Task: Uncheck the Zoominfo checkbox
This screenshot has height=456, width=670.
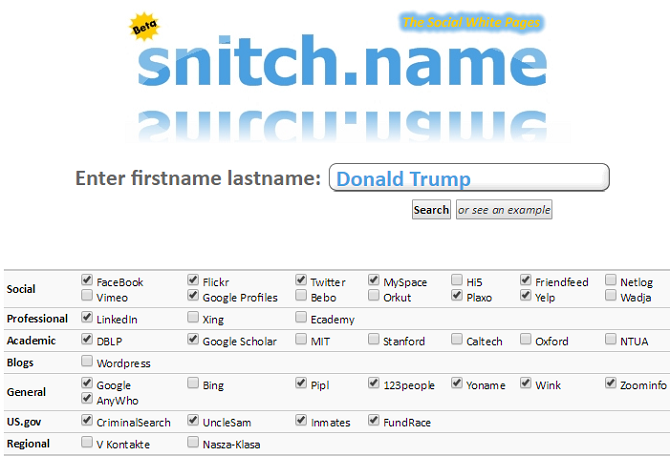Action: click(611, 383)
